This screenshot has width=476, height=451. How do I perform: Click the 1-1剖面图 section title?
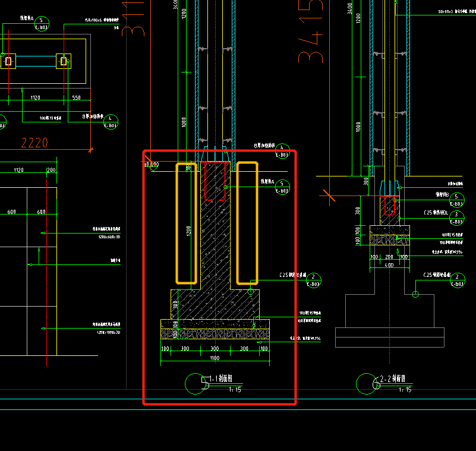[x=220, y=379]
